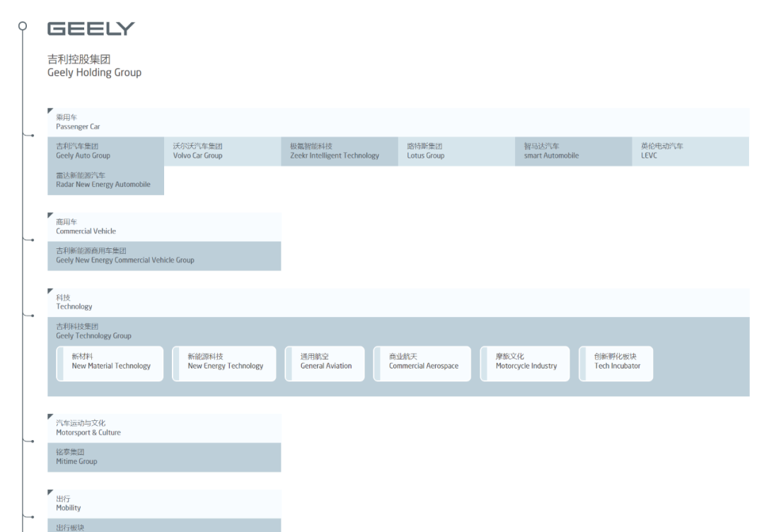Collapse the Mobility section triangle
The height and width of the screenshot is (532, 764).
50,492
